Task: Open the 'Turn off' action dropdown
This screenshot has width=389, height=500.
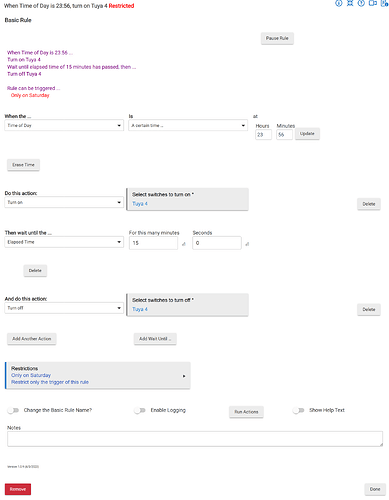Action: pyautogui.click(x=64, y=308)
